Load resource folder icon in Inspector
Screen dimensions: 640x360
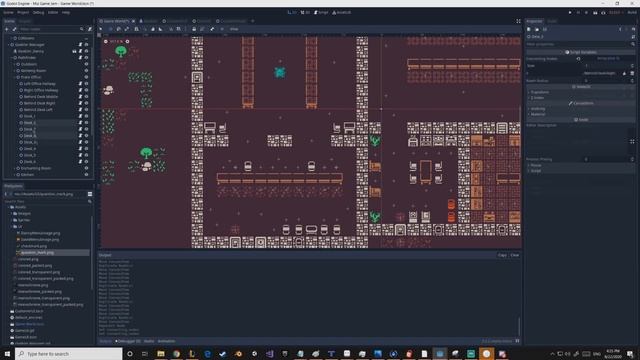pyautogui.click(x=537, y=29)
